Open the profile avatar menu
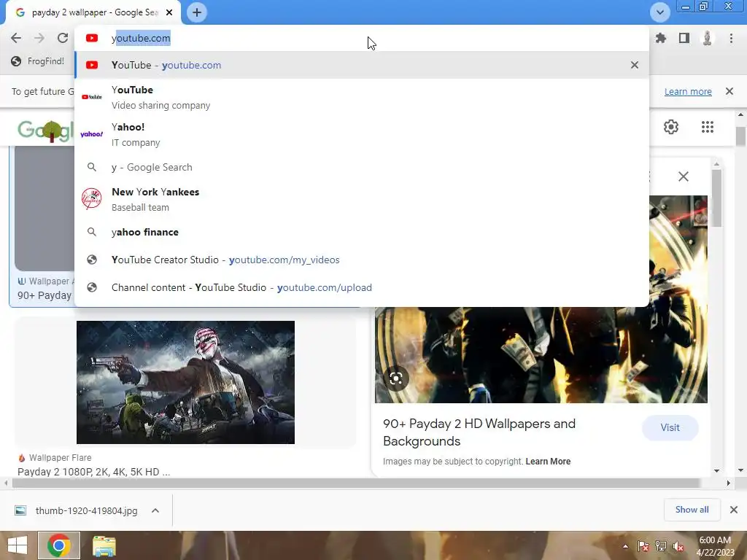This screenshot has width=747, height=560. tap(708, 38)
